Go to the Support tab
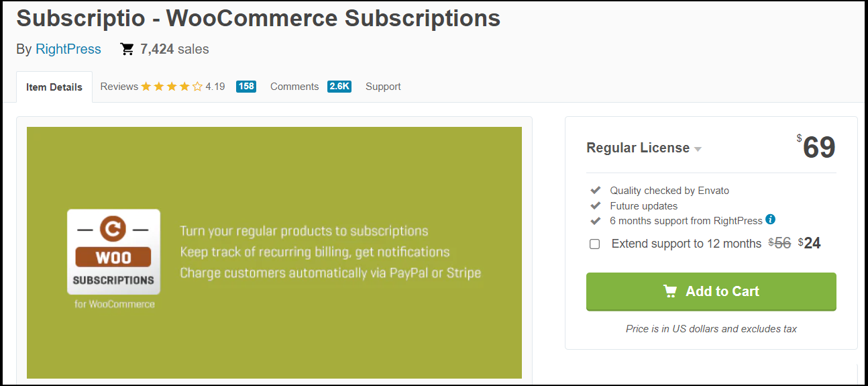 point(383,87)
